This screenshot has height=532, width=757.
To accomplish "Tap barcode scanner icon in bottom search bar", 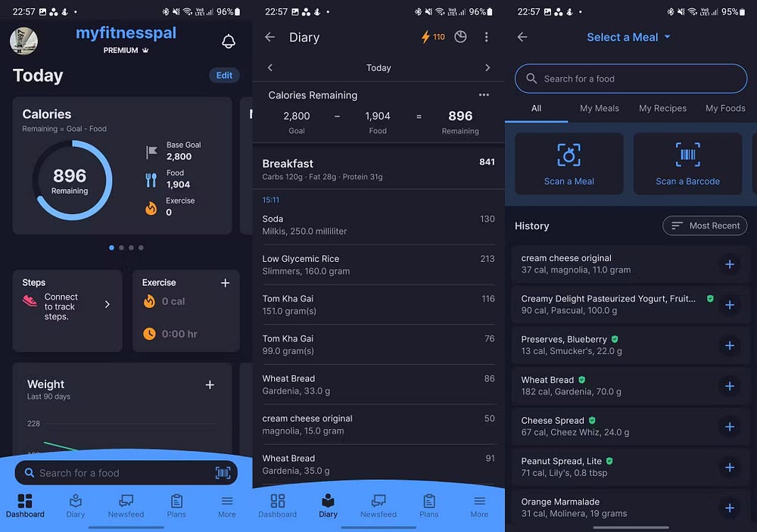I will pos(223,473).
